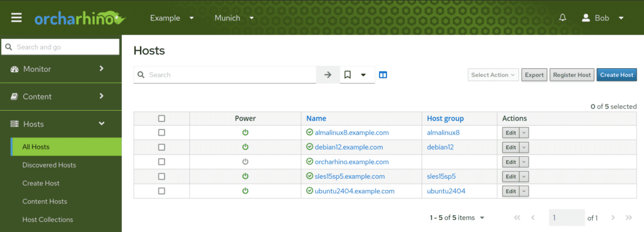The height and width of the screenshot is (232, 644).
Task: Open the hamburger navigation menu
Action: coord(16,18)
